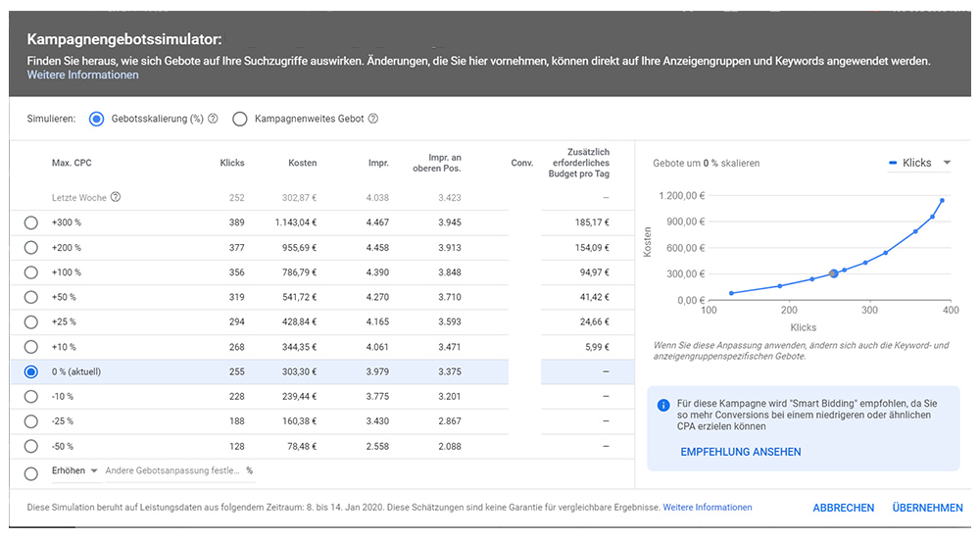Open help icon next to Gebotsskalierung (%)
980x539 pixels.
pos(213,119)
